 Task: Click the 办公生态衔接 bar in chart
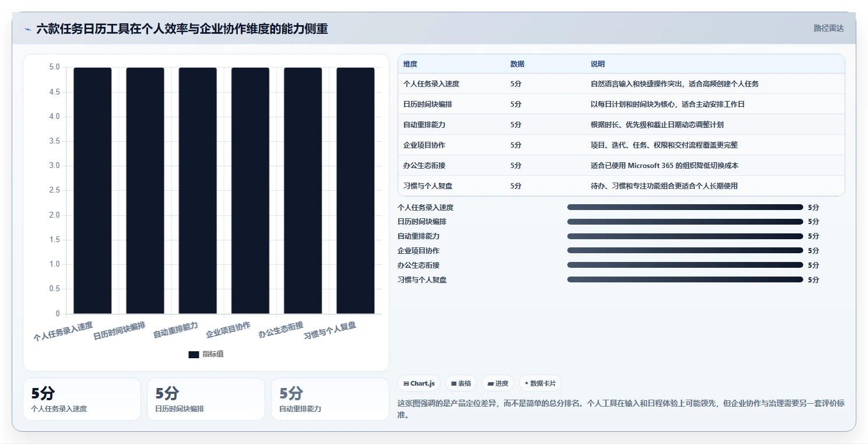coord(303,191)
